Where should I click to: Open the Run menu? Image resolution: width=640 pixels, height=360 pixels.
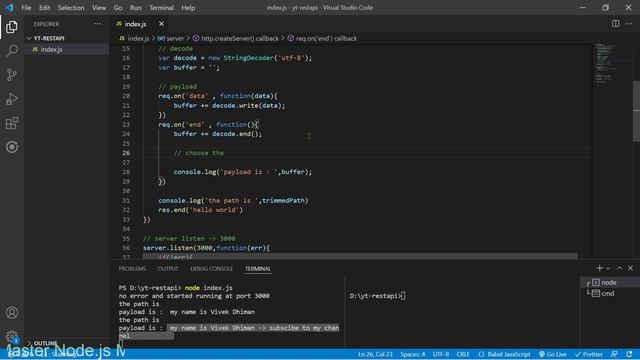click(x=136, y=8)
